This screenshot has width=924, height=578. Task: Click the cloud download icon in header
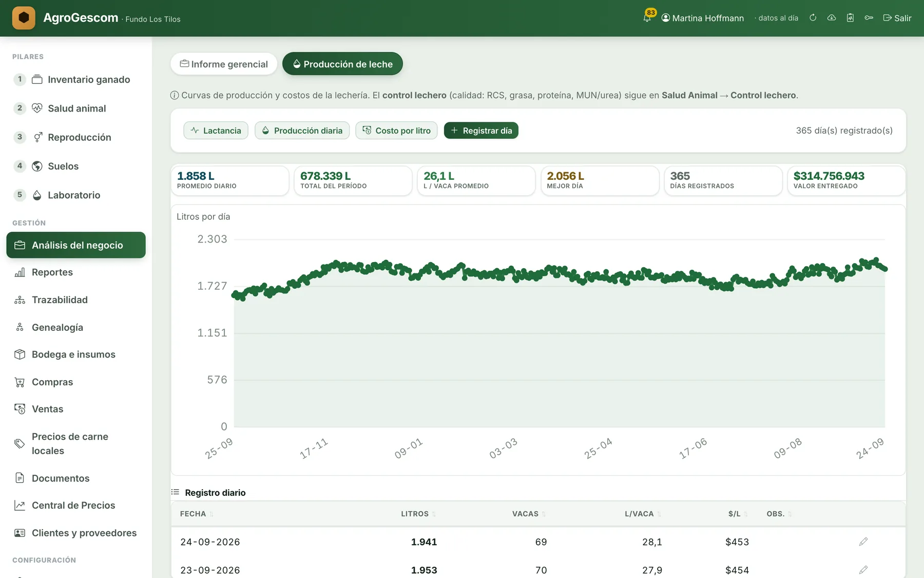click(832, 18)
